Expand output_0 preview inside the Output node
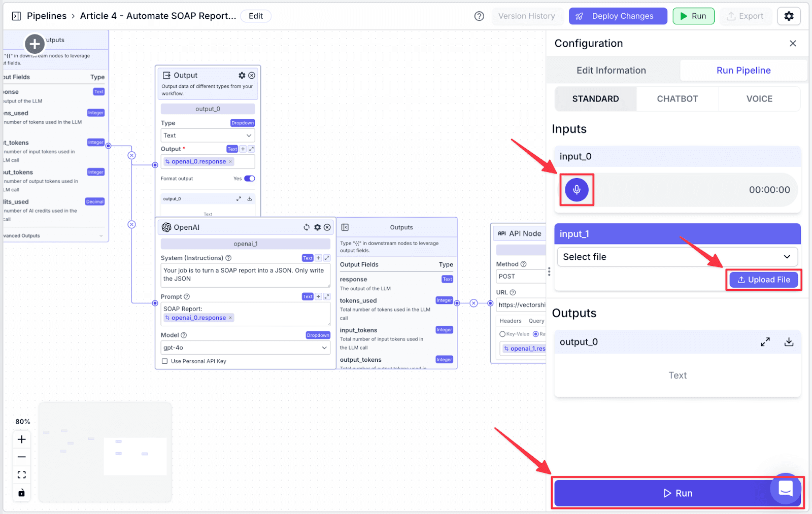Image resolution: width=812 pixels, height=514 pixels. tap(239, 199)
